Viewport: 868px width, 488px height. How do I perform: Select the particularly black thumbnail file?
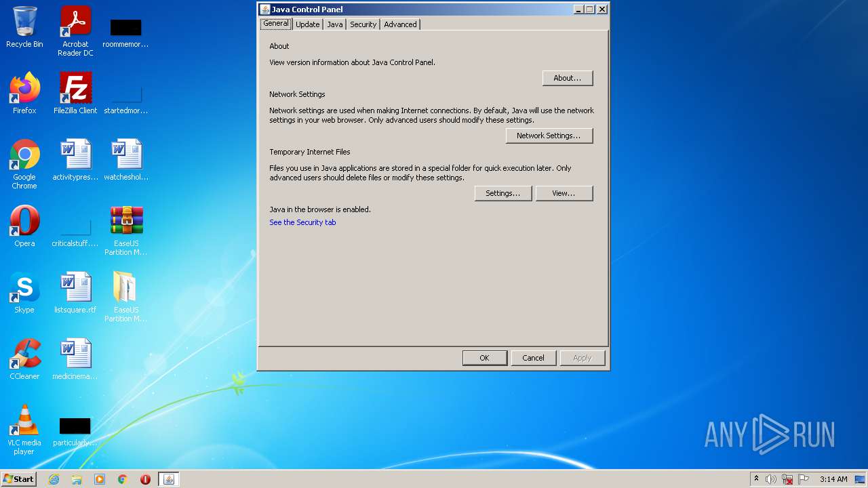coord(75,432)
